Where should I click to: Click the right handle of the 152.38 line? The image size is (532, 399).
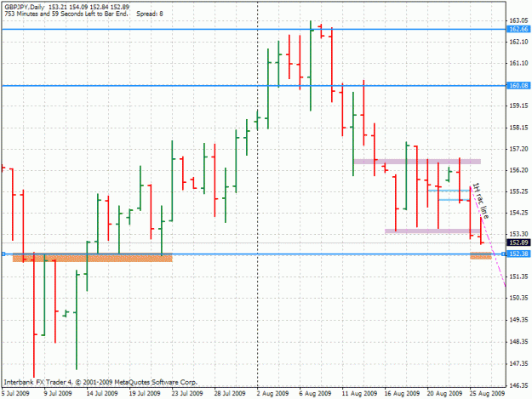coord(504,254)
